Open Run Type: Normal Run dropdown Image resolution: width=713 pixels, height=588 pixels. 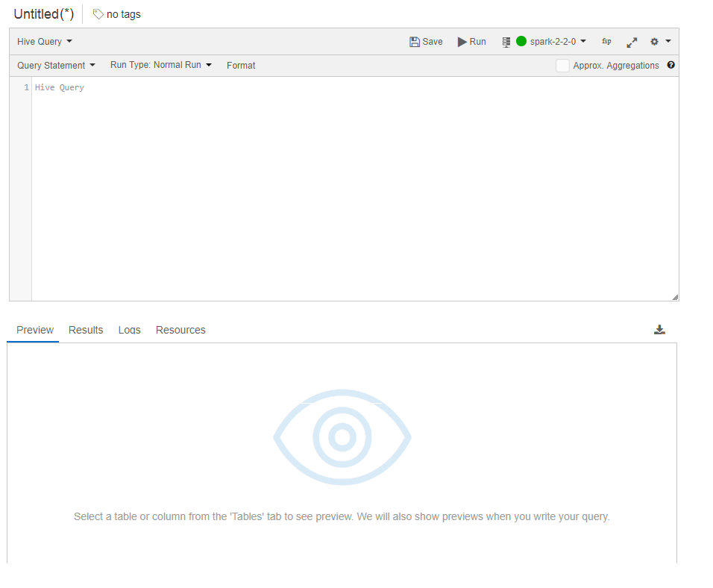click(x=161, y=65)
